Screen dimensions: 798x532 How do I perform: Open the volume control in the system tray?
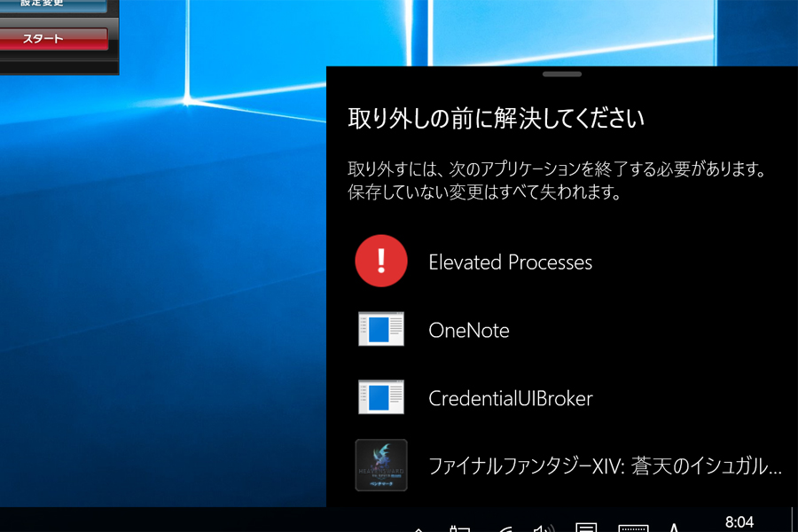543,528
